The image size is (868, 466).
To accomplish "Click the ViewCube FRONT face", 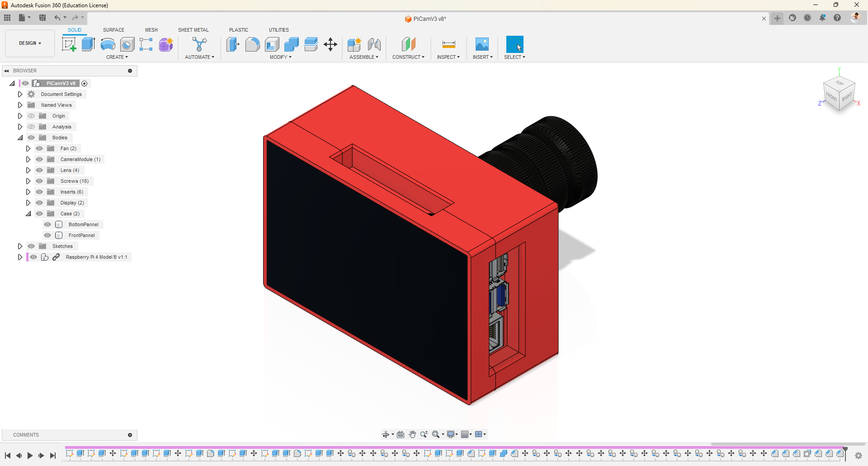I will pos(831,97).
